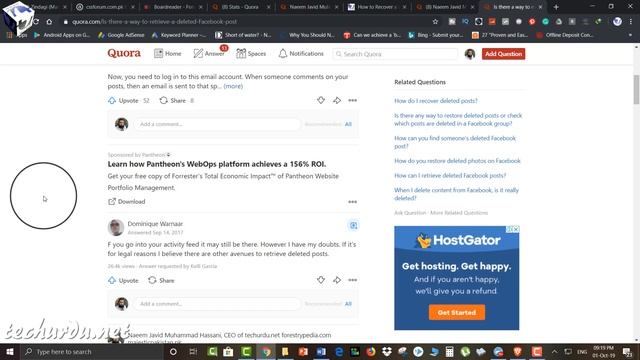640x360 pixels.
Task: Open Spaces in Quora navigation
Action: 251,53
